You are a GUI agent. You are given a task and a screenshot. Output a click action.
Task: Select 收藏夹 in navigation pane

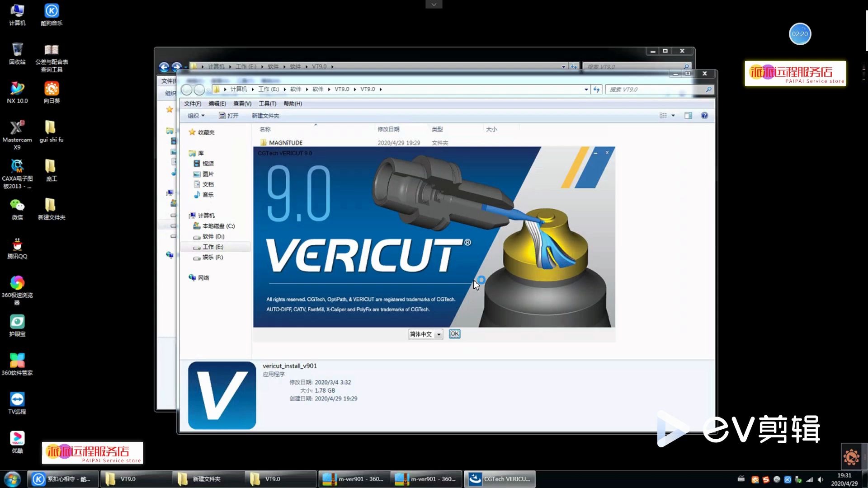(202, 132)
